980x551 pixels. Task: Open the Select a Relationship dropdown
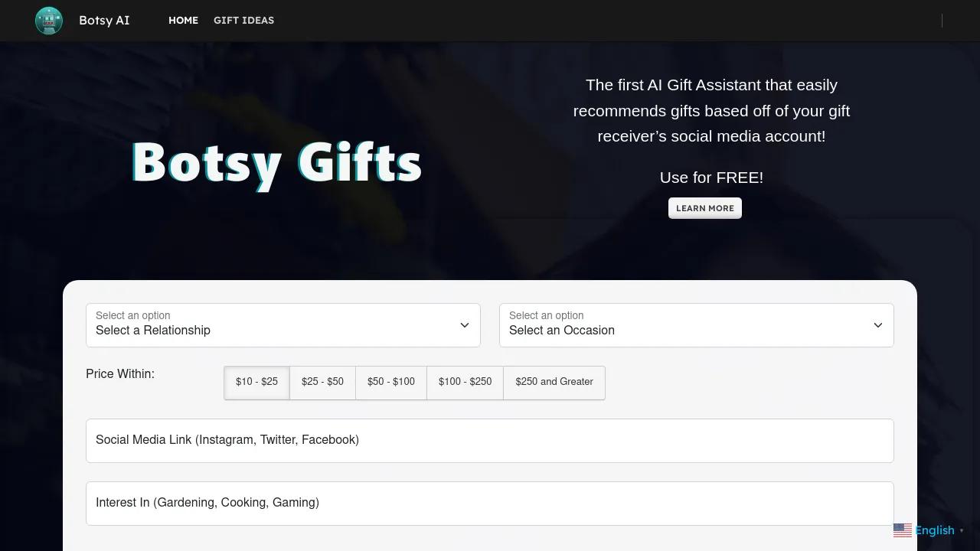pos(283,325)
